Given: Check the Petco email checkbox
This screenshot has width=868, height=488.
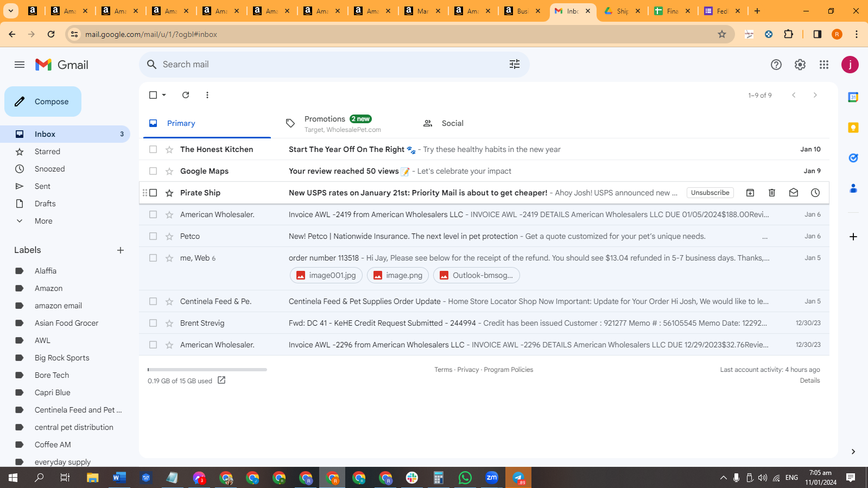Looking at the screenshot, I should click(x=153, y=236).
